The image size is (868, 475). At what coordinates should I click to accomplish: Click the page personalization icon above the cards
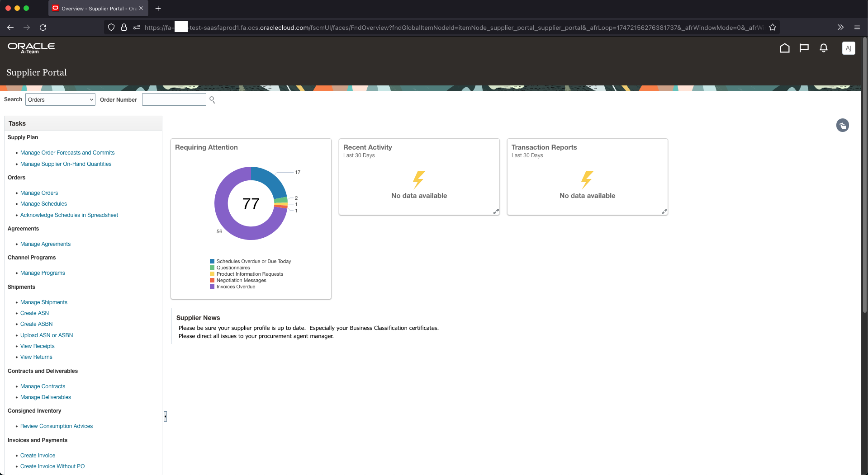(842, 125)
